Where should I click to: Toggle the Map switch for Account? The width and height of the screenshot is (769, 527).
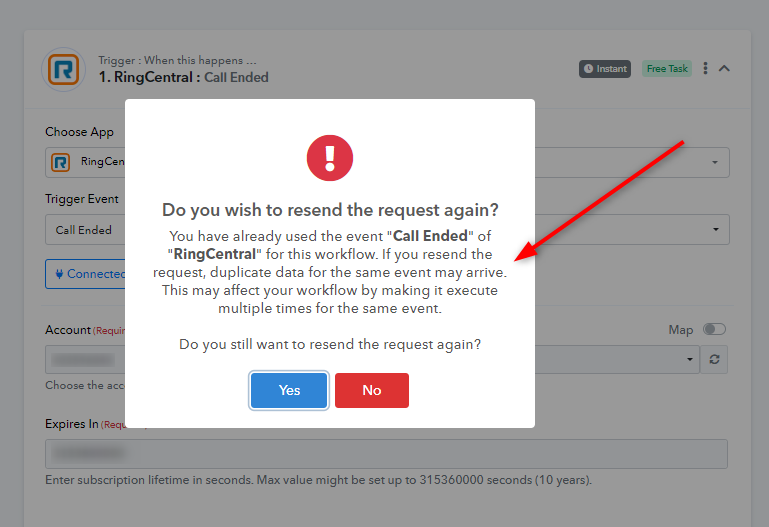tap(714, 329)
